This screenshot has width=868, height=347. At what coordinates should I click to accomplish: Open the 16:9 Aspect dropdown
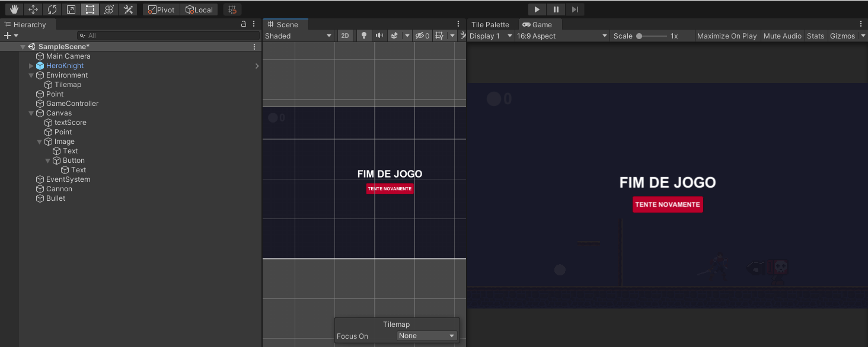pyautogui.click(x=562, y=36)
